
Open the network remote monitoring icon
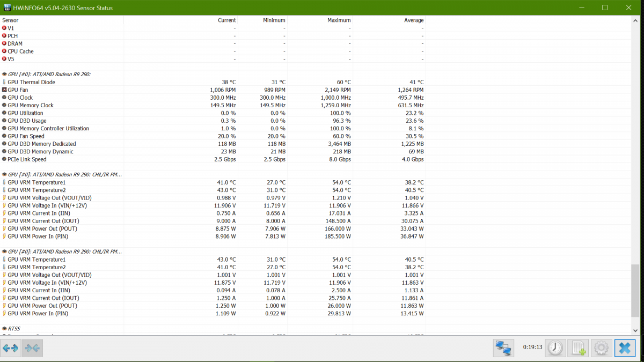pos(503,348)
